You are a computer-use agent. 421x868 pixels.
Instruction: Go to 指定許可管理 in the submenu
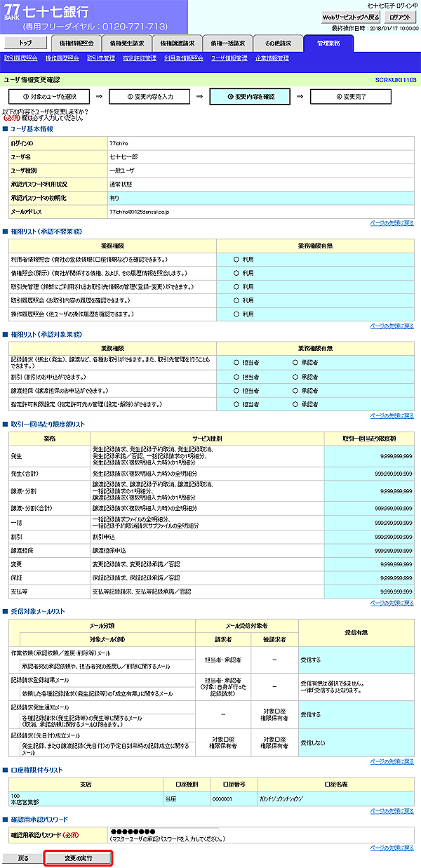[140, 58]
